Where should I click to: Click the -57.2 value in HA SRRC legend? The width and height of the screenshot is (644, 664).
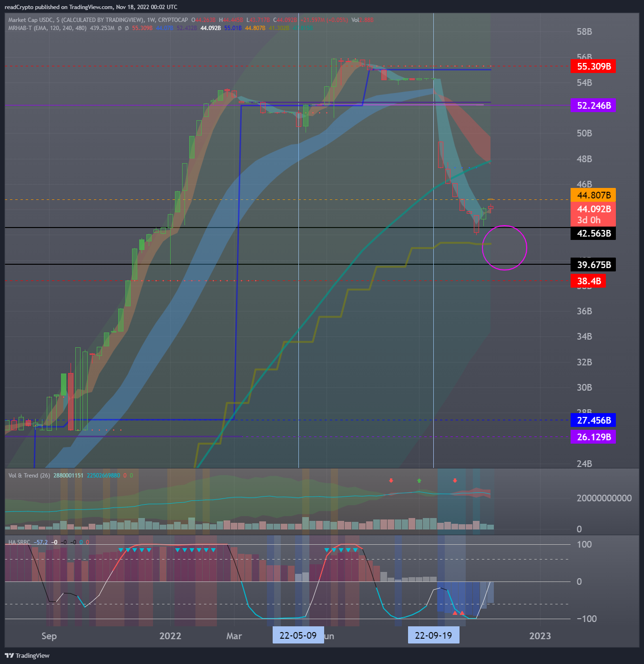pos(41,542)
